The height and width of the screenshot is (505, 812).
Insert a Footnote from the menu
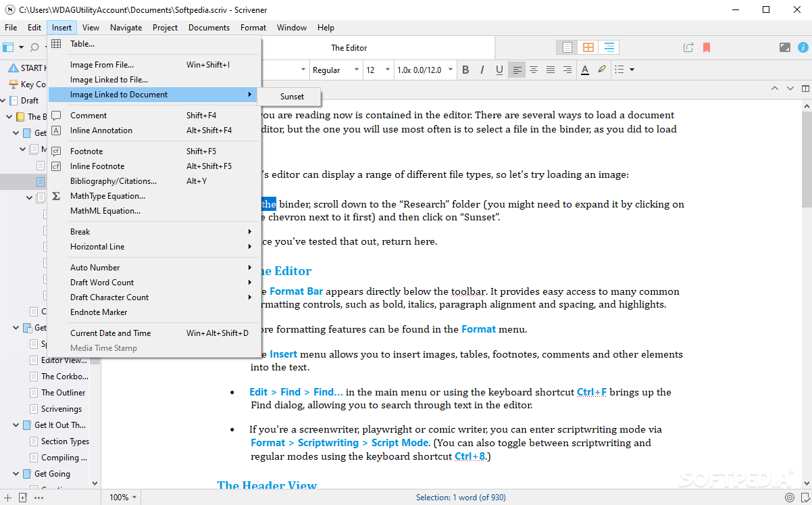(155, 151)
